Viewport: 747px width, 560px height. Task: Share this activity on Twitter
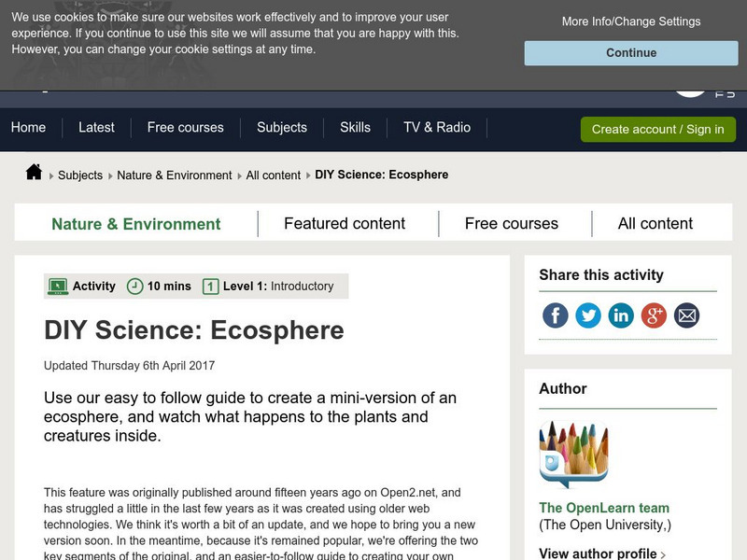point(588,315)
